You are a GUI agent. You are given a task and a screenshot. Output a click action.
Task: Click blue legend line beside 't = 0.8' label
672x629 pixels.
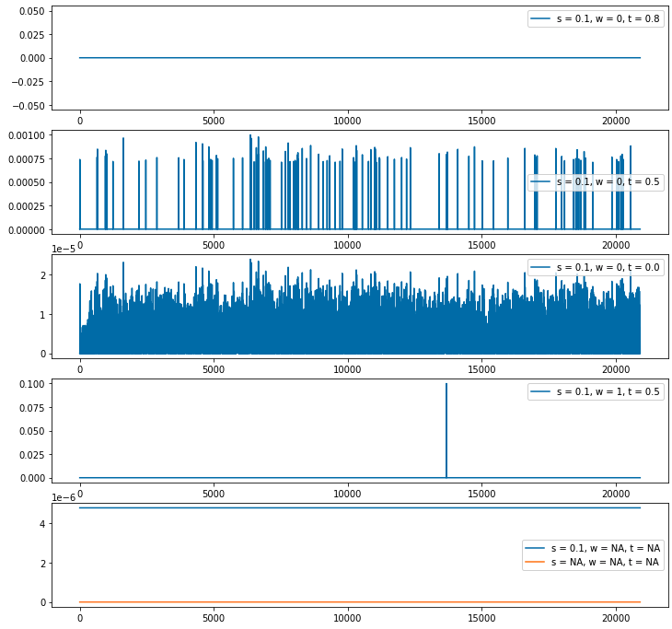point(540,18)
